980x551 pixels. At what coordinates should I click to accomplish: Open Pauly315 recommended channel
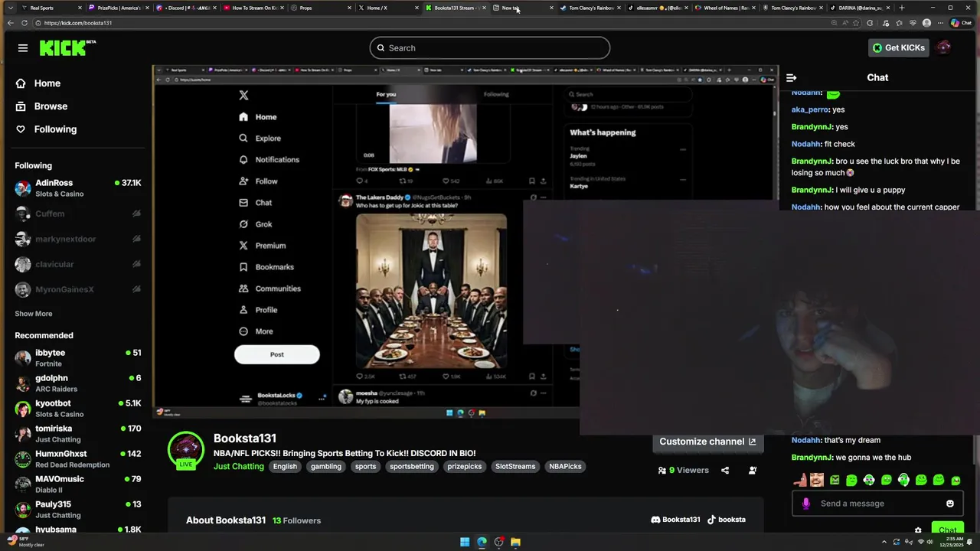(77, 510)
